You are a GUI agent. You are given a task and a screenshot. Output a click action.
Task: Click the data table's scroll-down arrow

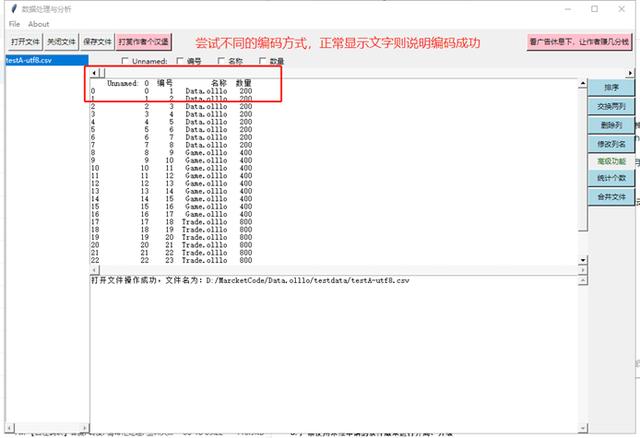tap(583, 260)
